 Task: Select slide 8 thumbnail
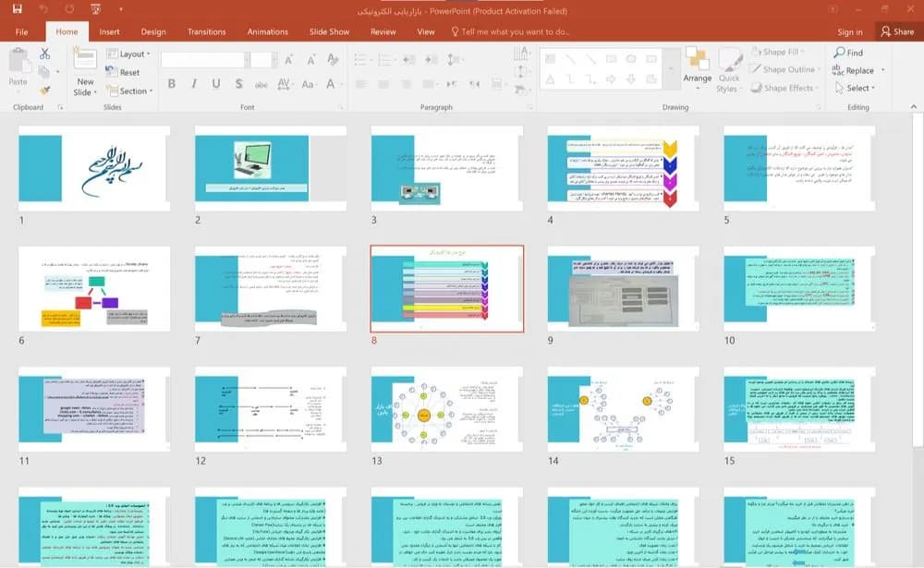pos(446,289)
